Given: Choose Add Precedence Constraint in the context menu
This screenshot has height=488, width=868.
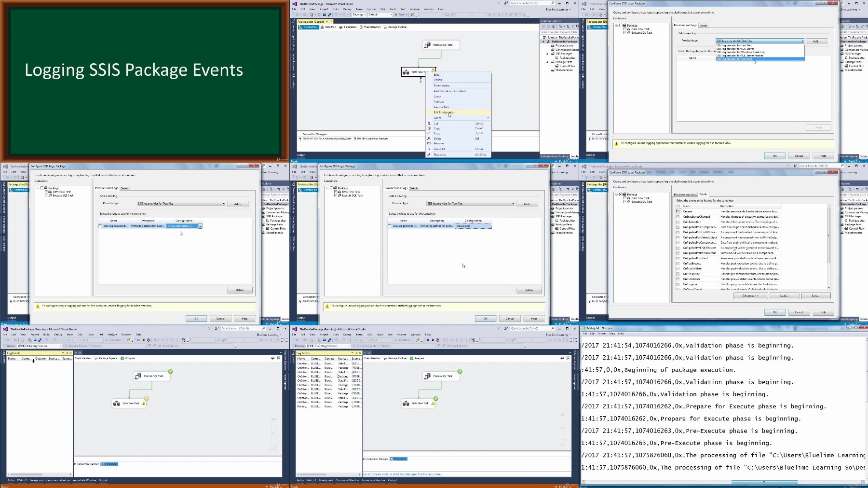Looking at the screenshot, I should click(458, 91).
